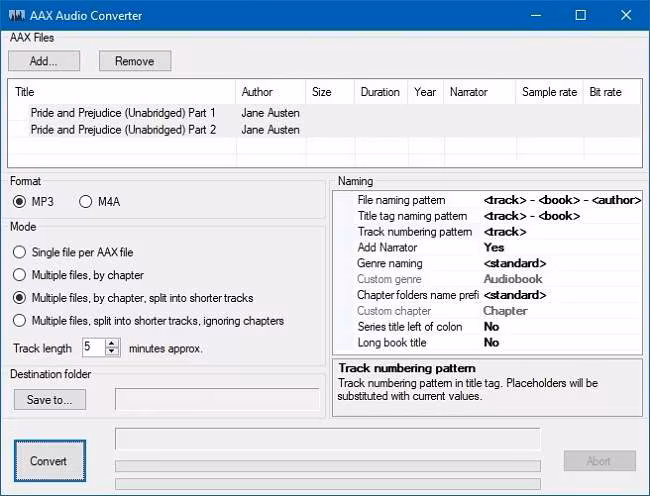Select the File naming pattern property
The width and height of the screenshot is (650, 496).
pyautogui.click(x=401, y=200)
